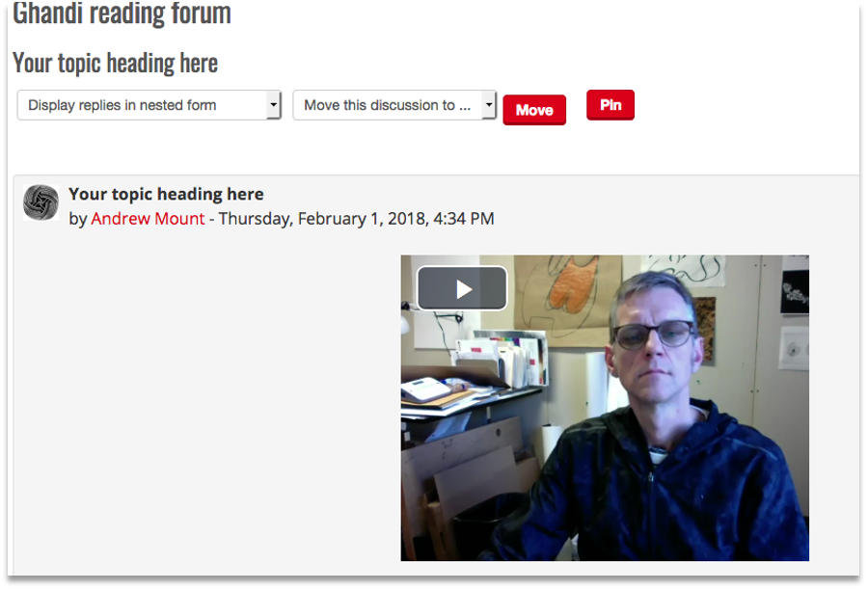Open the Display replies in nested form selector
The width and height of the screenshot is (868, 590).
149,105
